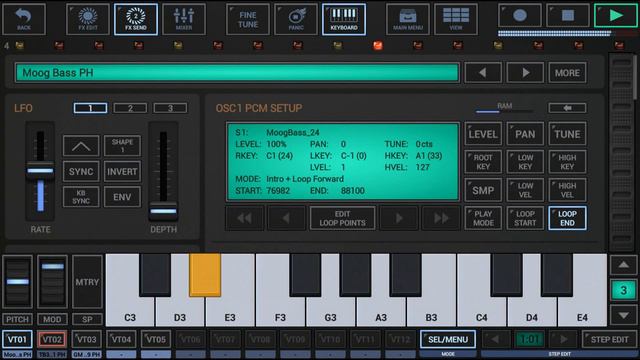Switch to LFO tab 3
The height and width of the screenshot is (360, 640).
tap(170, 108)
